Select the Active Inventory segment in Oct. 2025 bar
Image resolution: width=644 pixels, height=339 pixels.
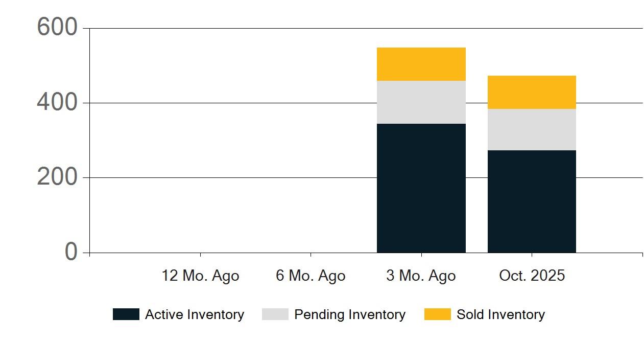(532, 201)
